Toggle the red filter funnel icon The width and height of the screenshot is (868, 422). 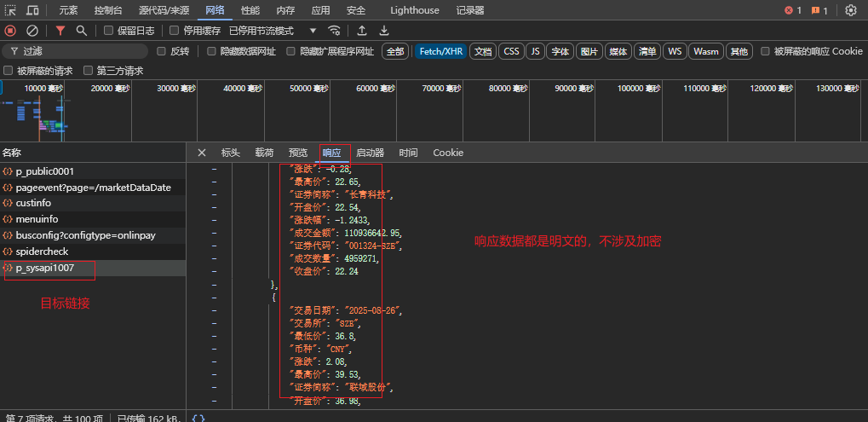coord(60,31)
